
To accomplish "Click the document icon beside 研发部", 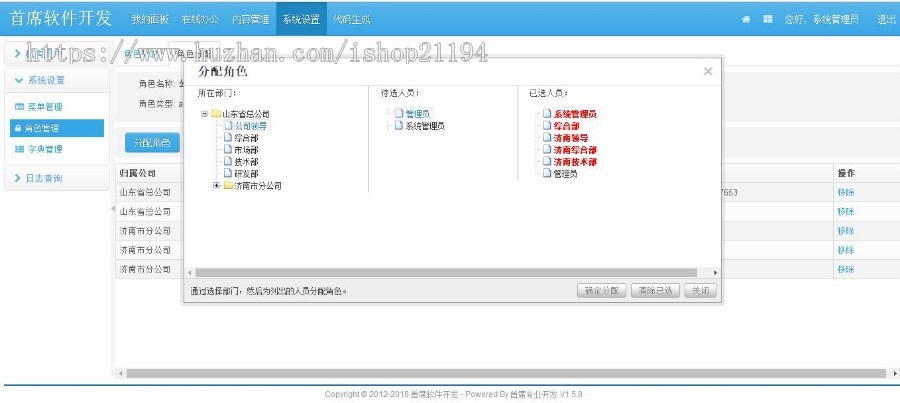I will click(x=228, y=173).
